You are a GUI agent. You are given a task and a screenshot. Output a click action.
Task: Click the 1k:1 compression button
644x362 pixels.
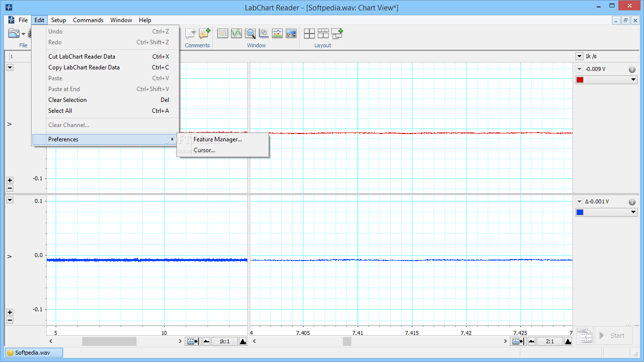tap(224, 341)
